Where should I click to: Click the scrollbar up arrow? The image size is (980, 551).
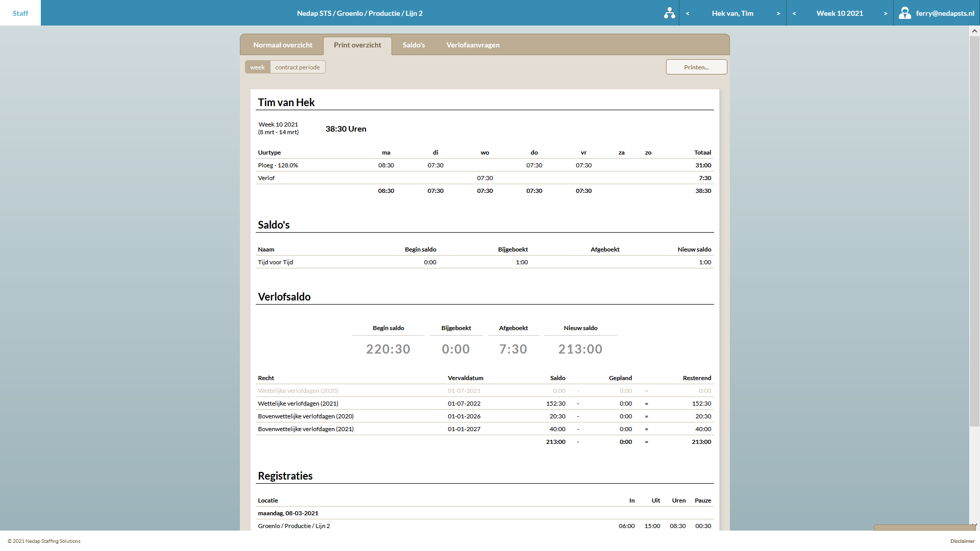click(974, 31)
